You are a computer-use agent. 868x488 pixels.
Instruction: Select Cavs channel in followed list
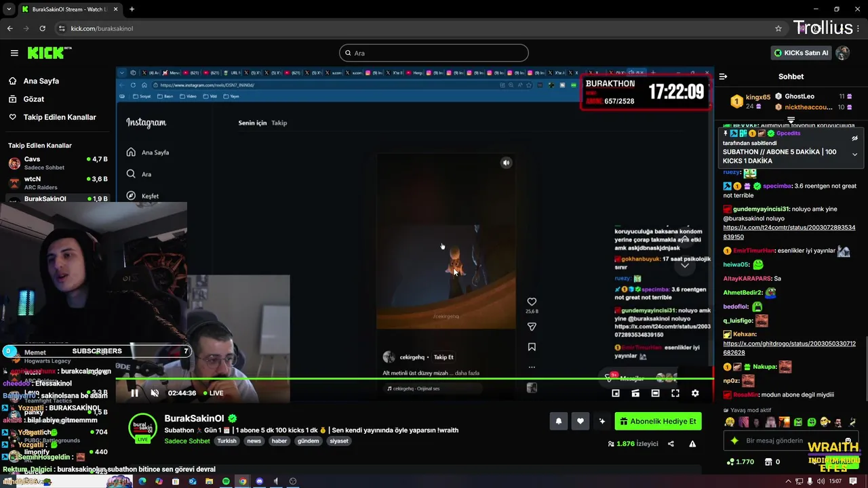(x=58, y=163)
